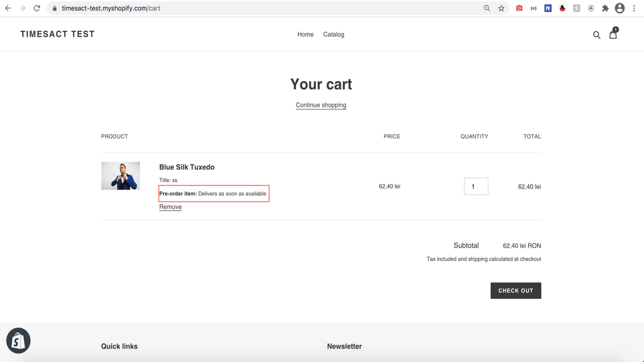Viewport: 644px width, 362px height.
Task: Click the blue N extension icon
Action: (548, 8)
